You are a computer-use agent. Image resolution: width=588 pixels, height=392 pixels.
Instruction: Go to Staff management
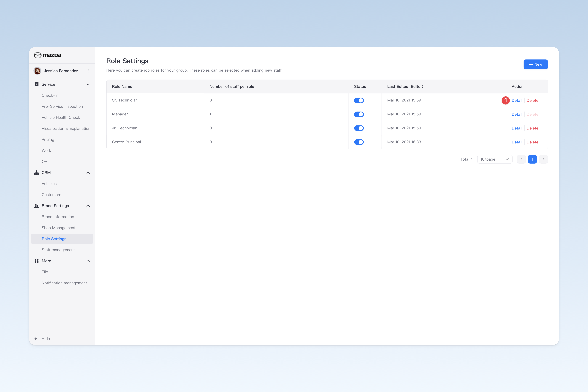click(x=58, y=250)
